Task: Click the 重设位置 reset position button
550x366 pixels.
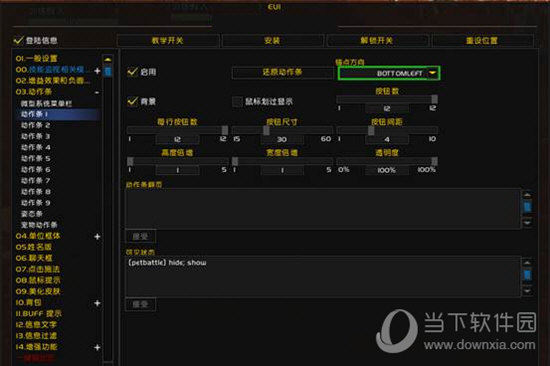Action: [482, 40]
